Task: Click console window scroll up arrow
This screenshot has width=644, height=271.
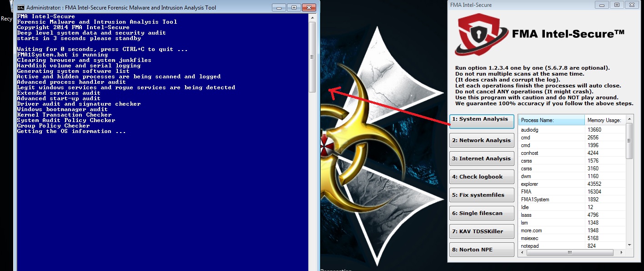Action: [x=312, y=17]
